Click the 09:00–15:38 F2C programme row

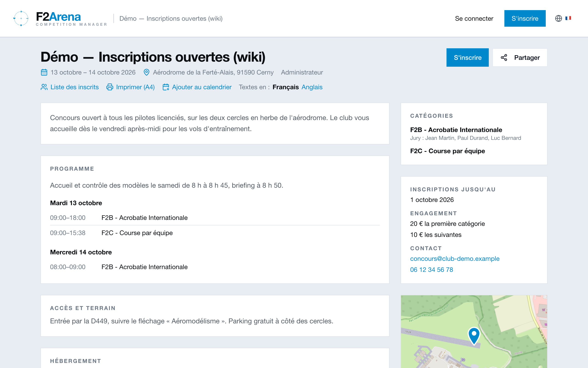[215, 233]
